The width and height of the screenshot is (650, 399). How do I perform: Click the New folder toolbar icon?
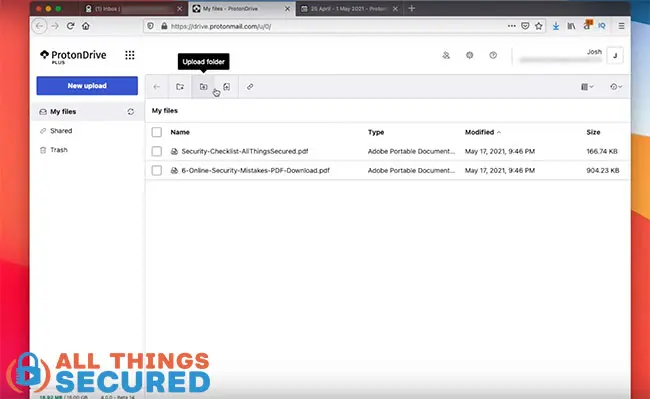click(180, 87)
